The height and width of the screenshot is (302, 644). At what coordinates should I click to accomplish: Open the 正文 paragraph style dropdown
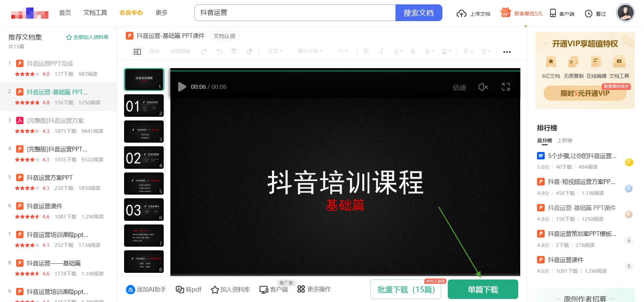click(275, 51)
